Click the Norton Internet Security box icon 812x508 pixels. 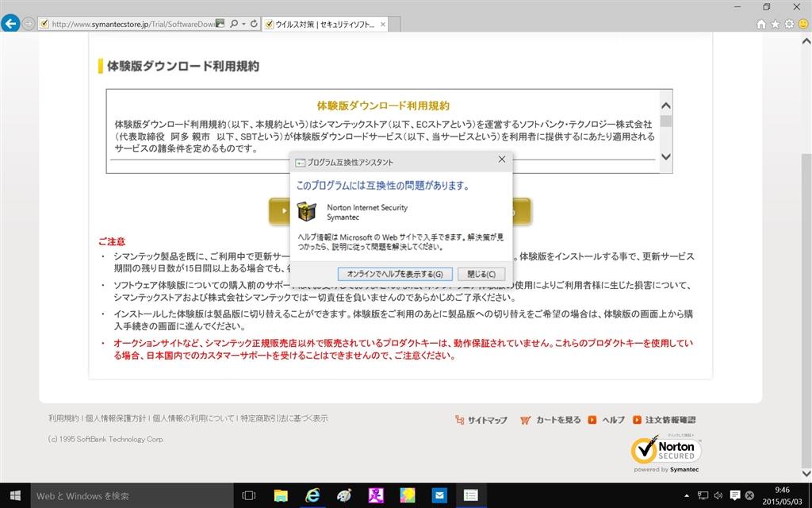coord(307,211)
